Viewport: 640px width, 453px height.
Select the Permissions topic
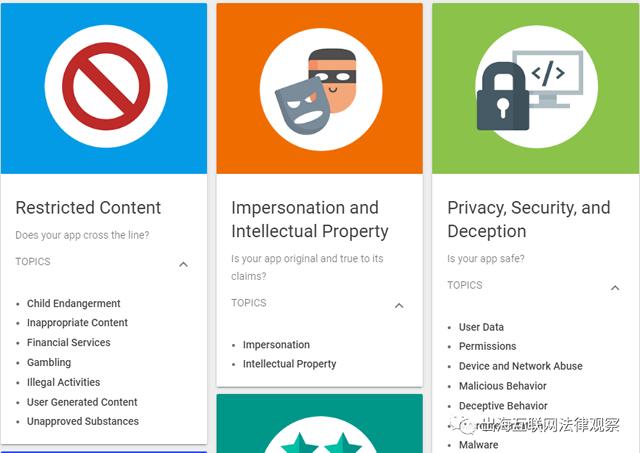488,346
